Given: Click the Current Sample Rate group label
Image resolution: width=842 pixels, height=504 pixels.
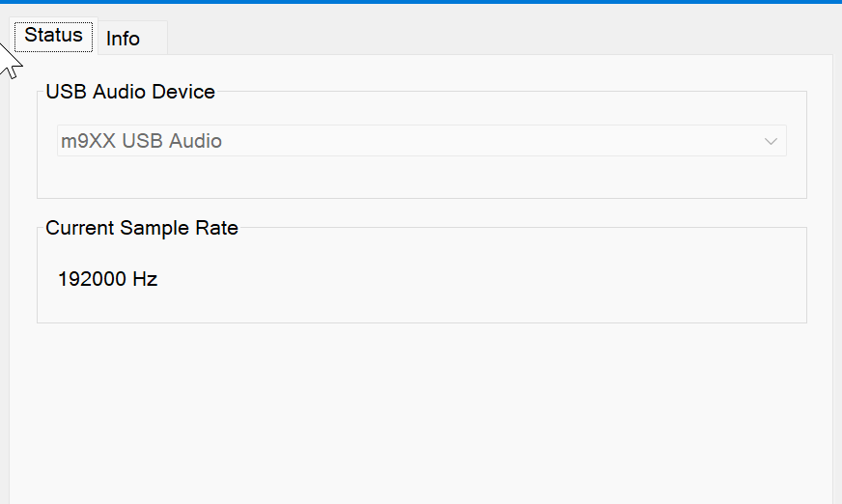Looking at the screenshot, I should (x=142, y=229).
